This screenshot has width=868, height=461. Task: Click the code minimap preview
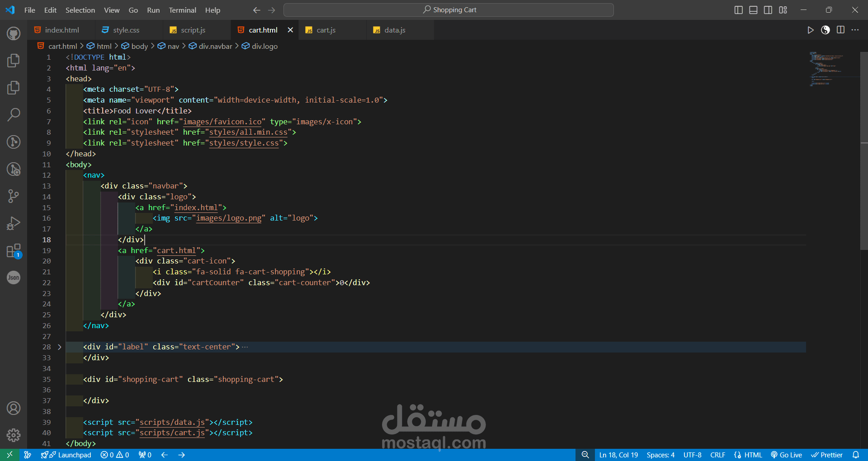[x=827, y=69]
